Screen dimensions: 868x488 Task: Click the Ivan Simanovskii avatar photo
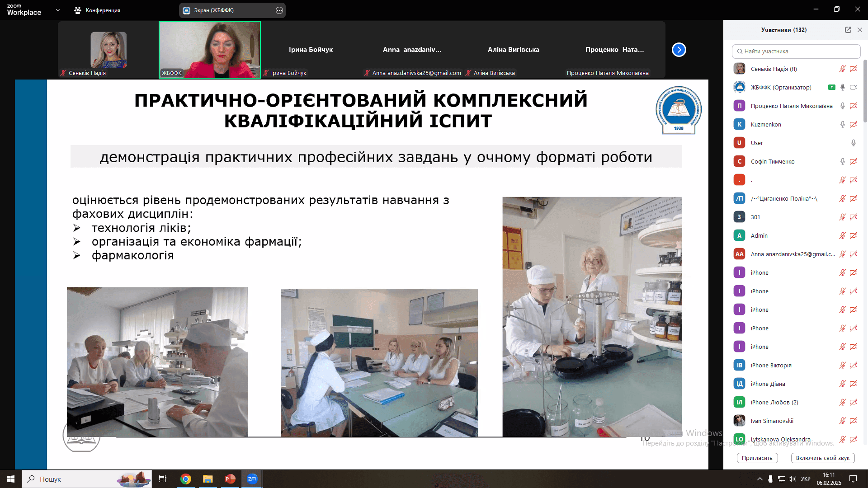[739, 421]
